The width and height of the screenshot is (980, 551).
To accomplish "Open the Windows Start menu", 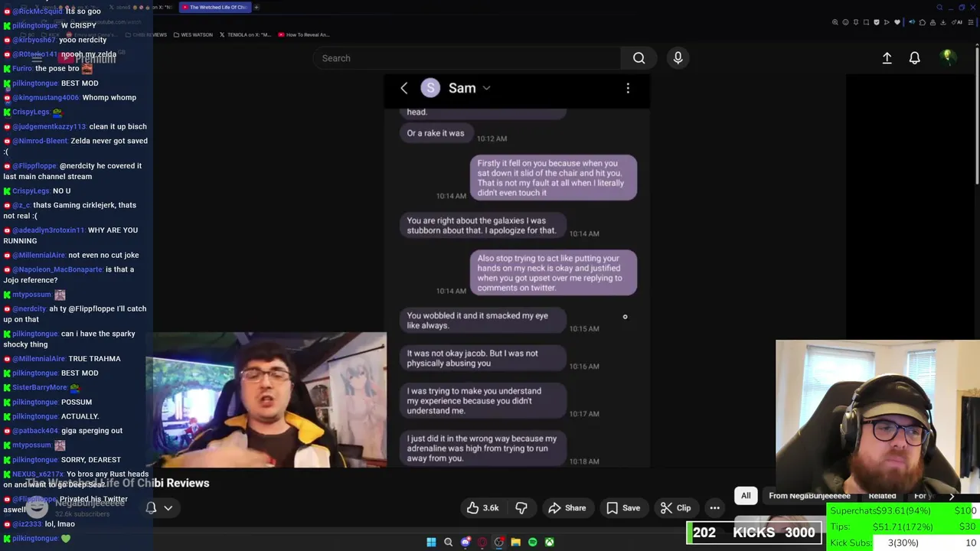I will [x=431, y=542].
